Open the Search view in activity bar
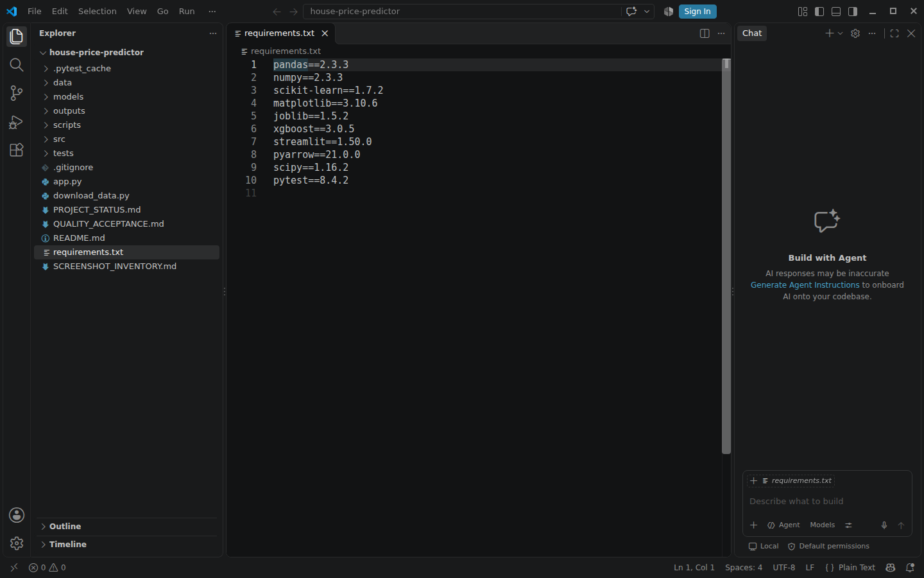This screenshot has height=578, width=924. (x=17, y=65)
